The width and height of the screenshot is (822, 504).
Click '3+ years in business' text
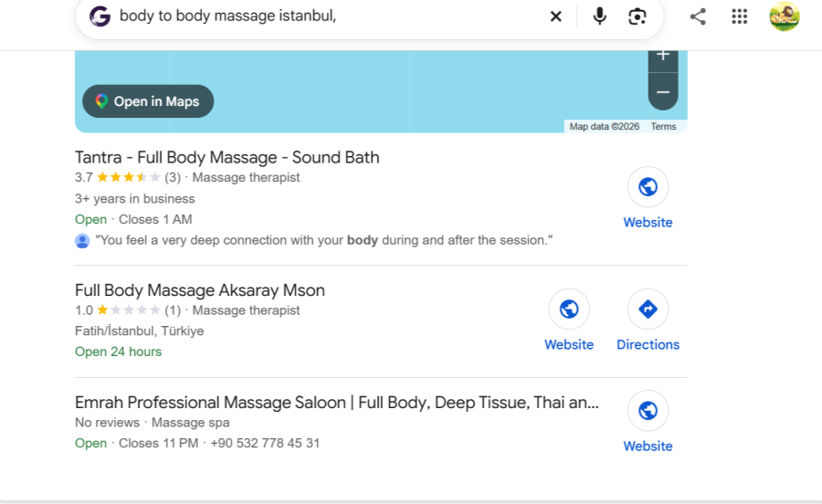[x=135, y=199]
